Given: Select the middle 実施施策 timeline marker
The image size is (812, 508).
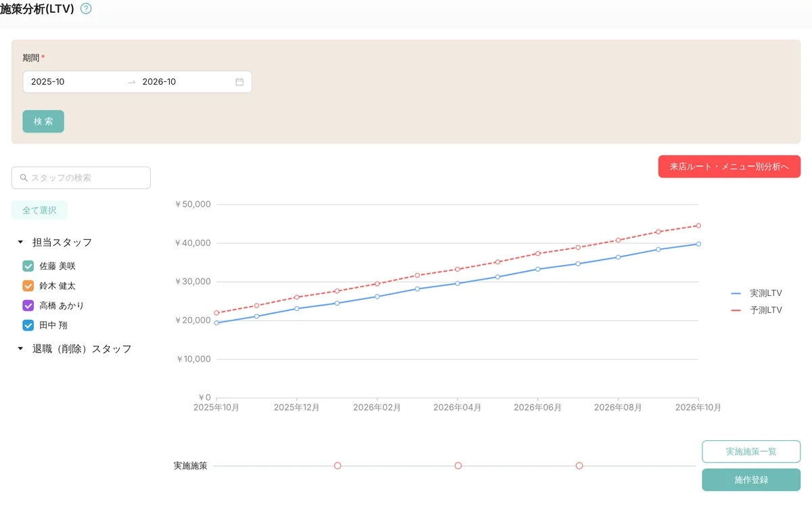Looking at the screenshot, I should tap(458, 466).
